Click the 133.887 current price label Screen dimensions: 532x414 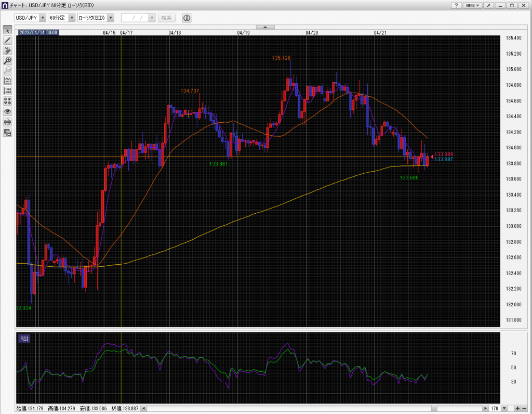click(444, 159)
